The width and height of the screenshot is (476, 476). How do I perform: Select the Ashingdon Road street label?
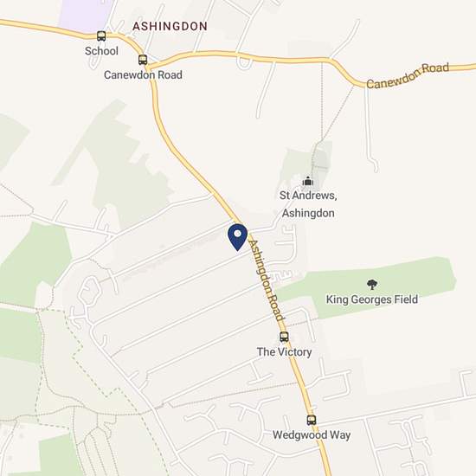(267, 280)
